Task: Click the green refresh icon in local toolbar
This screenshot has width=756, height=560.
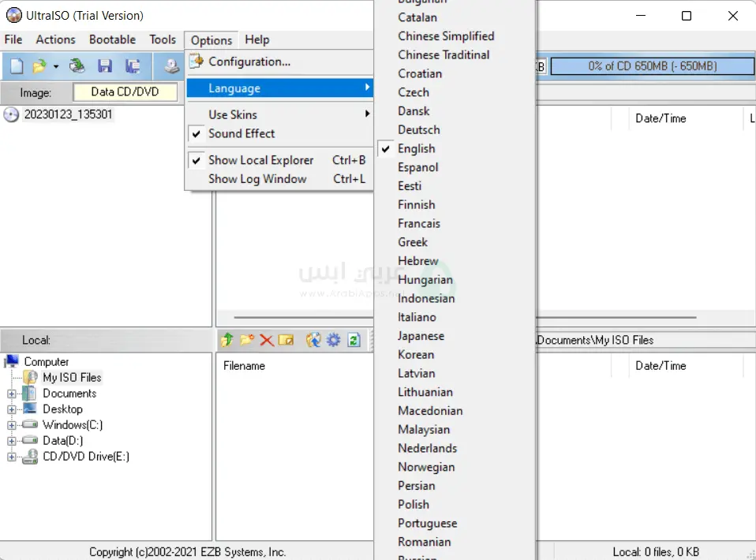Action: click(354, 340)
